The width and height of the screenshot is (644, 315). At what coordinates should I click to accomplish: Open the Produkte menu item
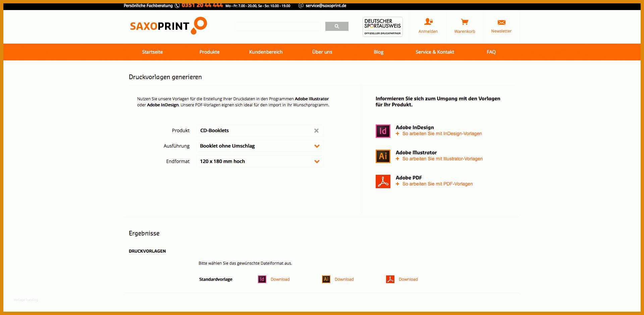(x=209, y=52)
